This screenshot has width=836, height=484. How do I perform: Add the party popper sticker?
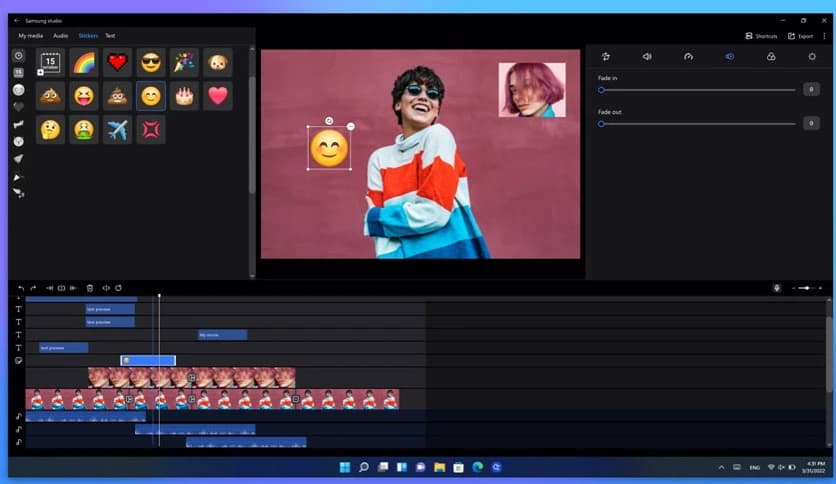pyautogui.click(x=184, y=63)
